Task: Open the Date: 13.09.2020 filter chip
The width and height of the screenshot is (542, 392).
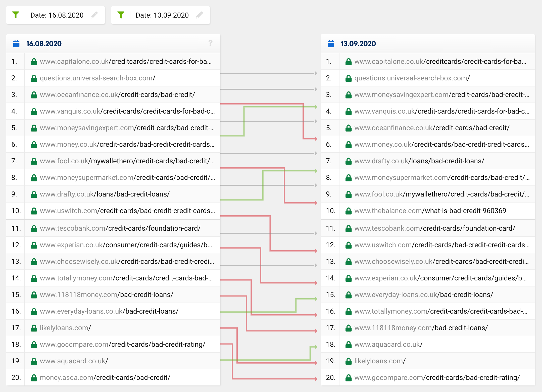Action: [161, 15]
